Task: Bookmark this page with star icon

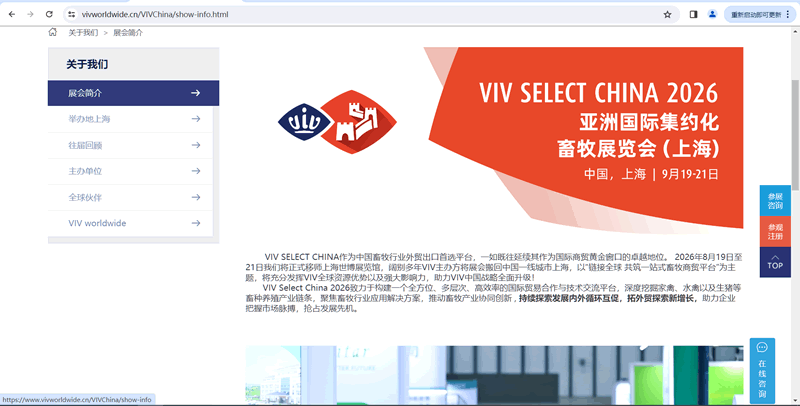Action: 667,15
